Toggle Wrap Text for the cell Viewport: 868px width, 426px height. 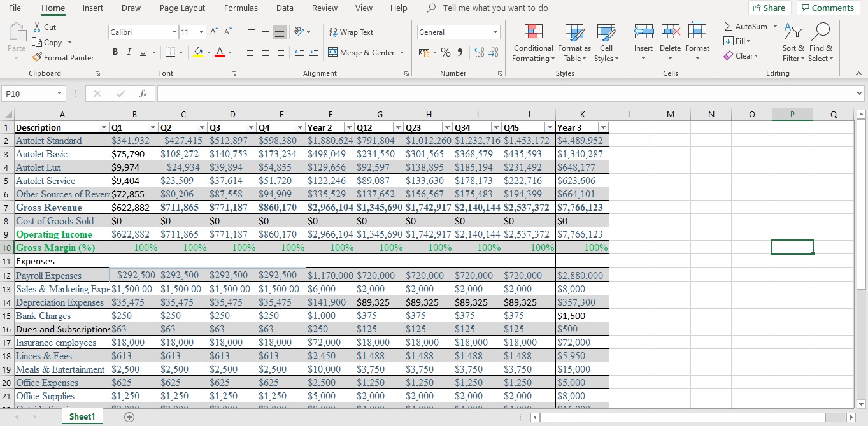point(351,32)
